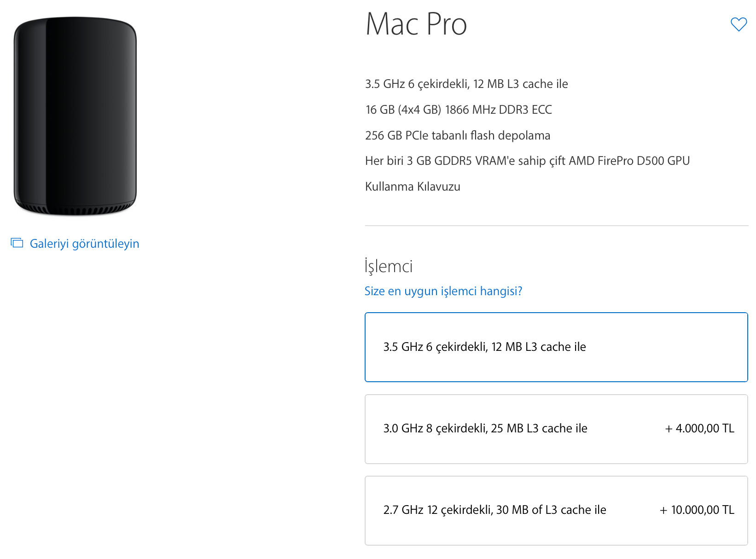Click the İşlemci section heading

click(388, 266)
